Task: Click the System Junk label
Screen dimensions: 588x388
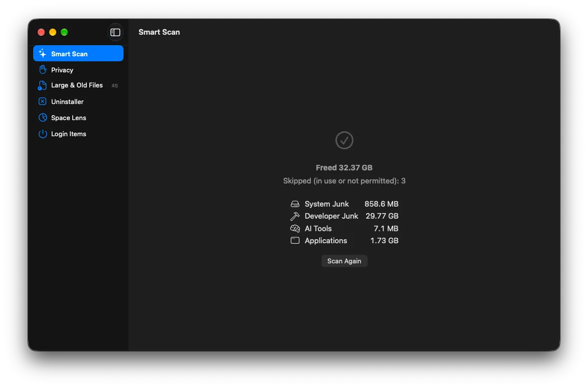Action: pos(326,204)
